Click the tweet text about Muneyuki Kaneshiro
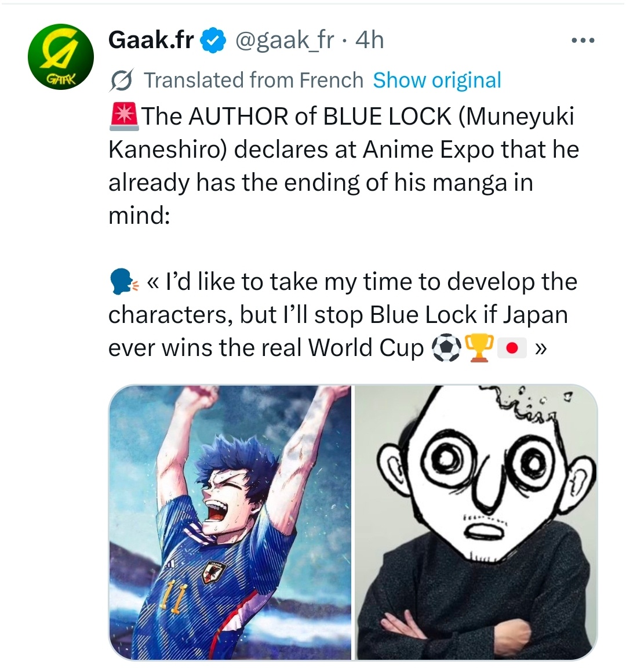This screenshot has height=672, width=626. coord(343,165)
